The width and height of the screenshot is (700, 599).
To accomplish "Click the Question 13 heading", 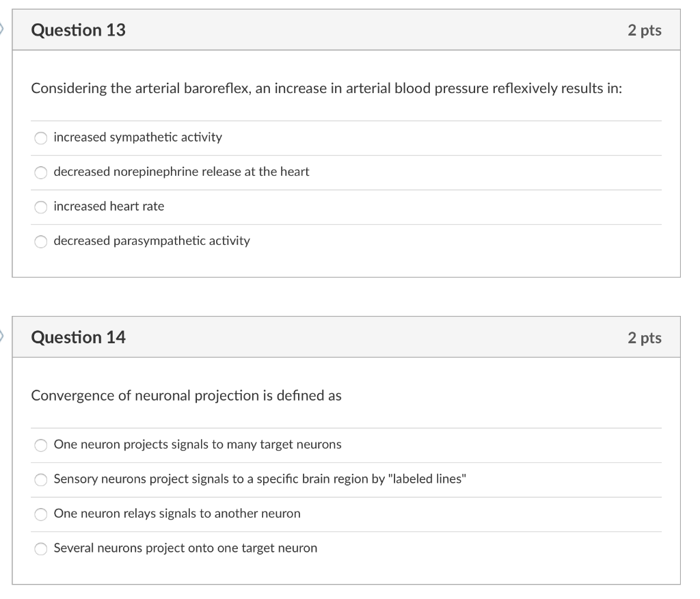I will (78, 30).
